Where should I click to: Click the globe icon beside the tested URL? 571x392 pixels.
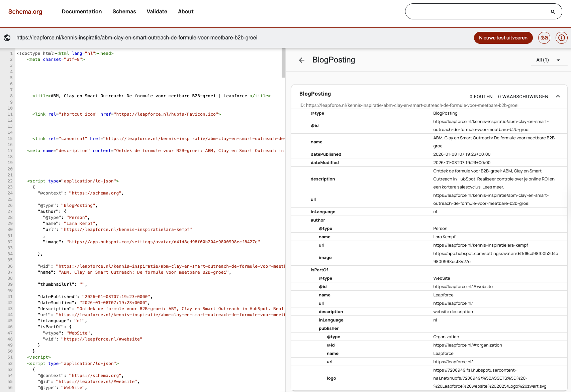point(7,38)
